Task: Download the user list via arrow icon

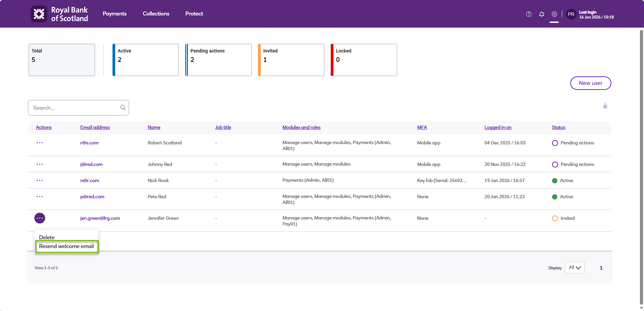Action: pyautogui.click(x=605, y=106)
